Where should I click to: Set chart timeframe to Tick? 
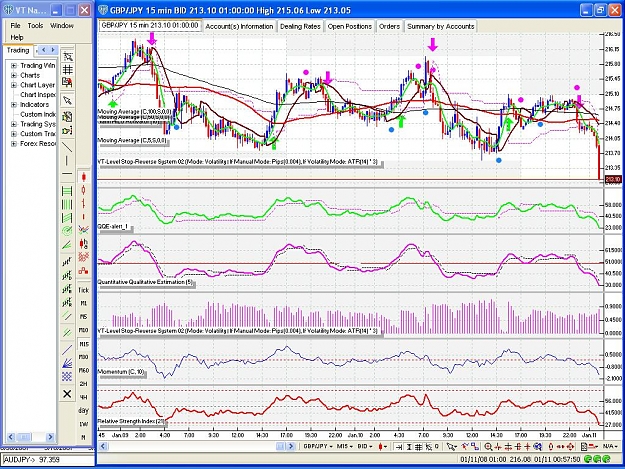[83, 290]
